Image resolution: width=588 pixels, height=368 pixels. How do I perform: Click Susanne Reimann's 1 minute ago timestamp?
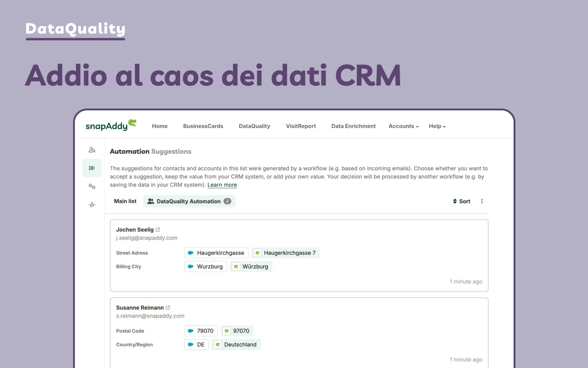(466, 360)
